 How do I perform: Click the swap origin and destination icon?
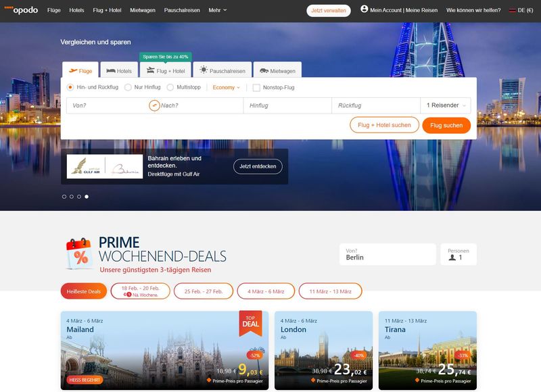[154, 105]
